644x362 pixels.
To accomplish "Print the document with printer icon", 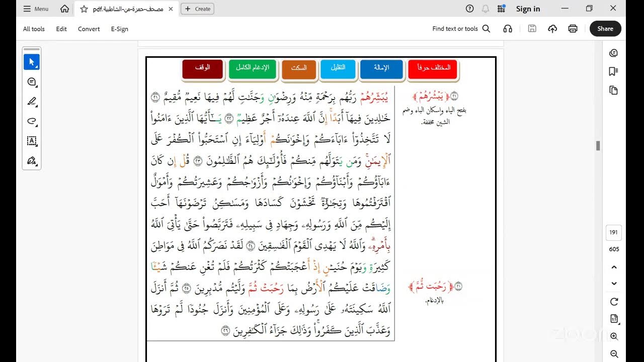I will coord(573,29).
